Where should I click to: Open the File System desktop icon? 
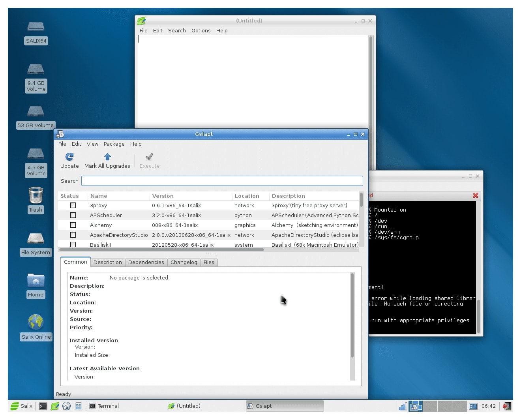[x=36, y=238]
